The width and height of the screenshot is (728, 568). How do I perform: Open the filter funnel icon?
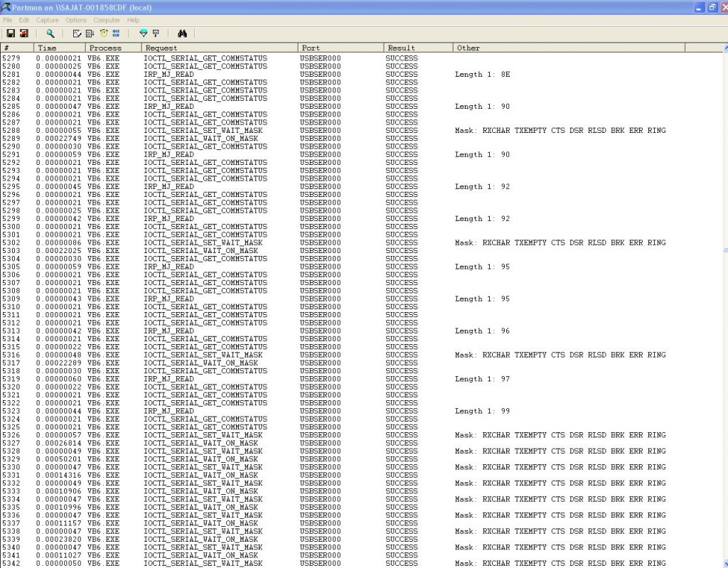(143, 33)
